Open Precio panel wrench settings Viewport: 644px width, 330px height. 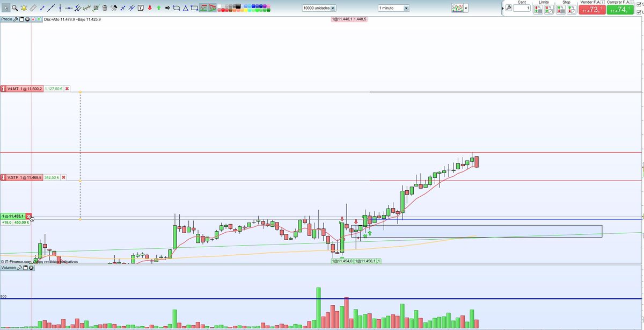click(x=16, y=19)
